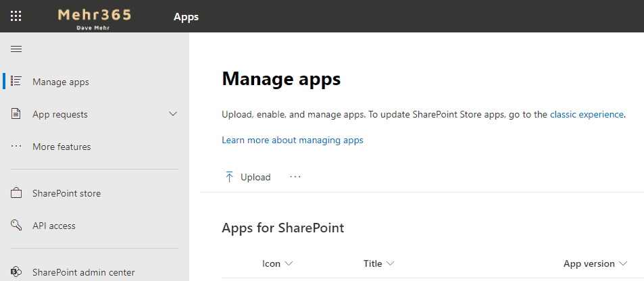The image size is (644, 281).
Task: Click the Mehr365 logo in header
Action: (x=95, y=16)
